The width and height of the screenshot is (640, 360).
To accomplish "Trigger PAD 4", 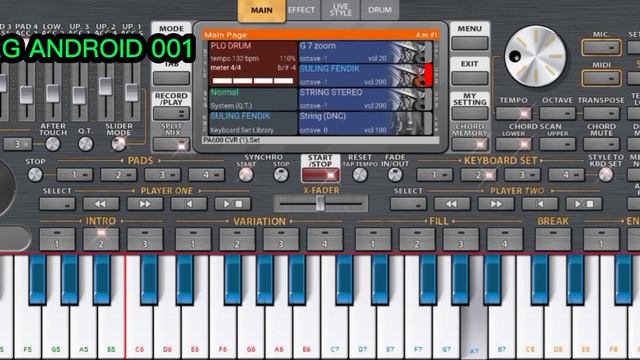I will [206, 175].
